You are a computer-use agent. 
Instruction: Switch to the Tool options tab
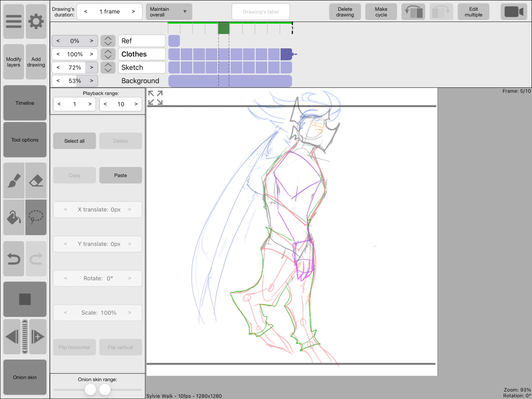click(x=25, y=140)
